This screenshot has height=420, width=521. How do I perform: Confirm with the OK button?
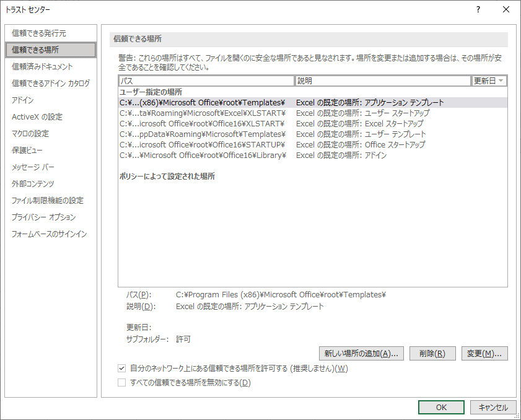[441, 408]
